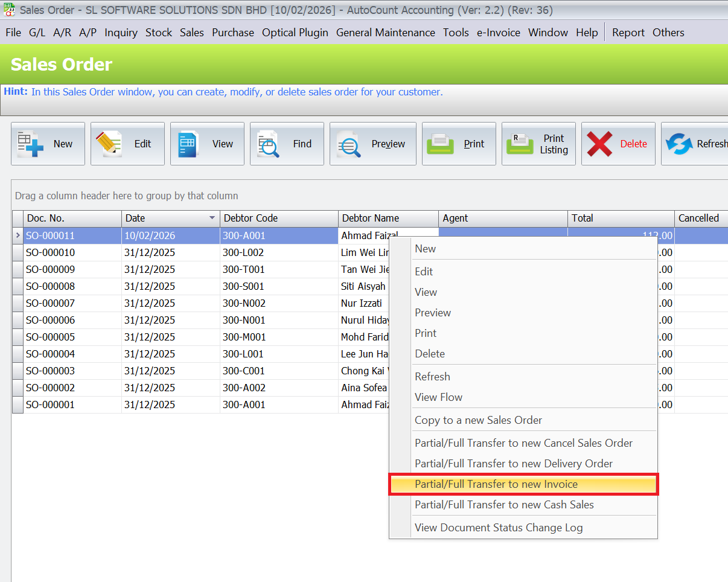Click the Find magnifier toolbar icon
The height and width of the screenshot is (582, 728).
(x=269, y=144)
